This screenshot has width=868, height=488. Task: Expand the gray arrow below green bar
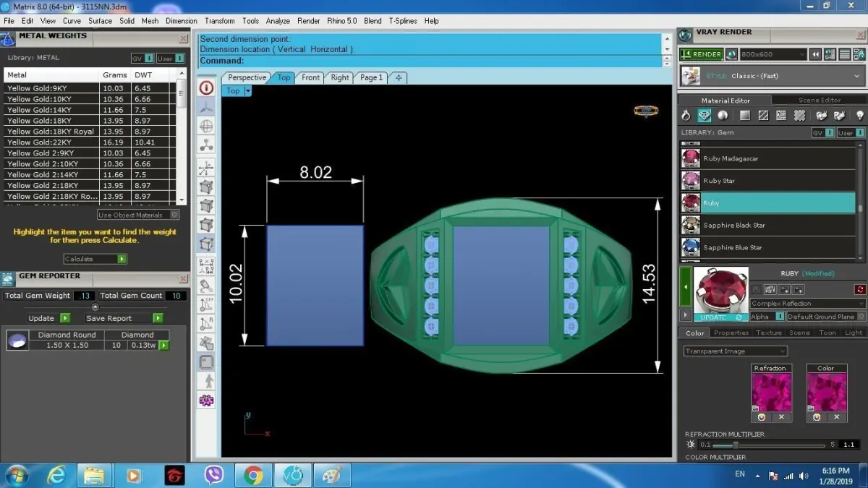pos(686,316)
